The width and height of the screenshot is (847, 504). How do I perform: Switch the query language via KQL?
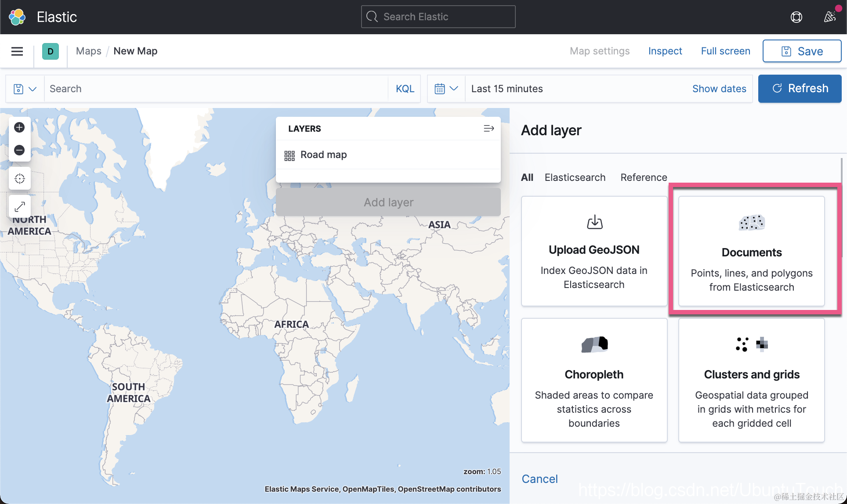pos(405,89)
